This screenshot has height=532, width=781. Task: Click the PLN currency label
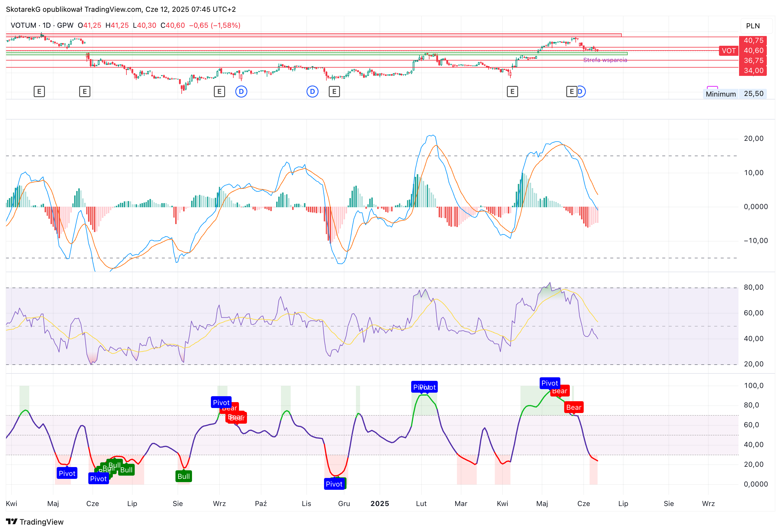coord(753,26)
